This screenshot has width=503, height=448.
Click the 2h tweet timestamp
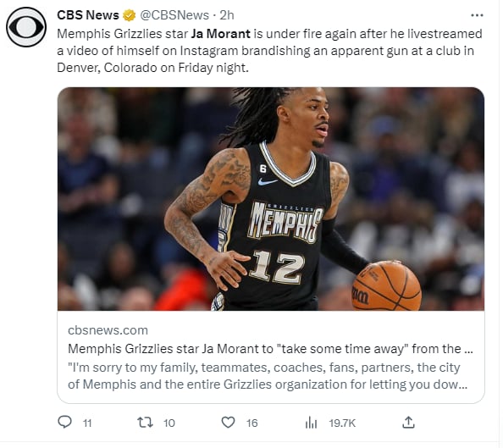pyautogui.click(x=227, y=15)
